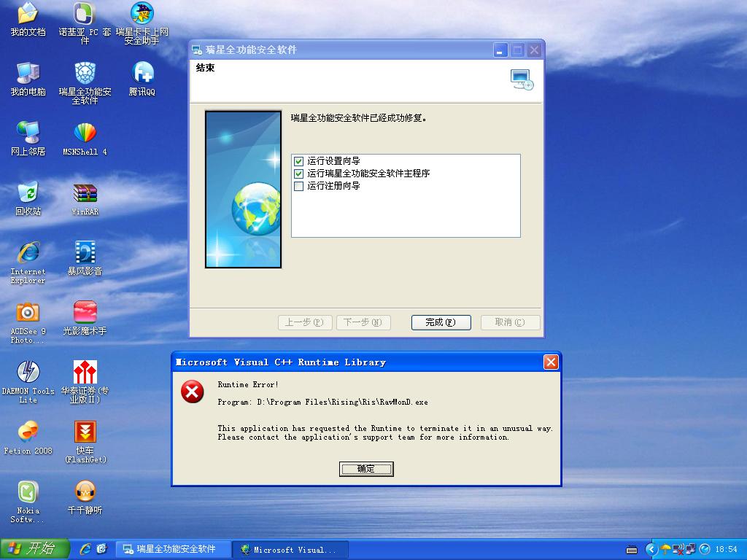Select the Nokia Software desktop icon
The image size is (747, 560).
pos(28,503)
